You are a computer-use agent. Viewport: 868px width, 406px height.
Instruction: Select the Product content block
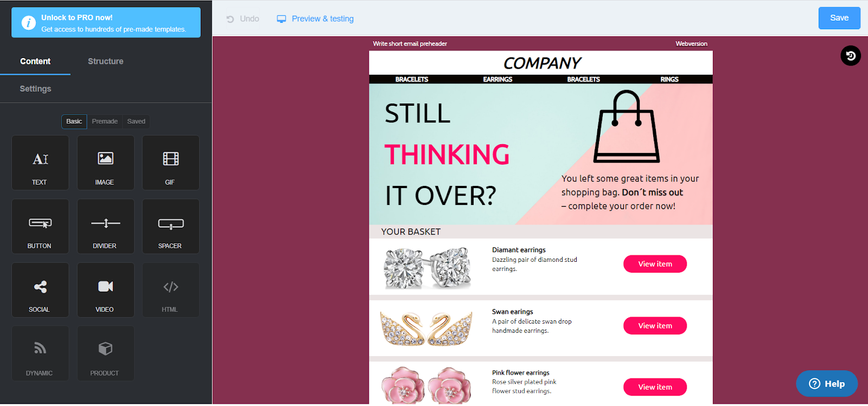pyautogui.click(x=105, y=353)
